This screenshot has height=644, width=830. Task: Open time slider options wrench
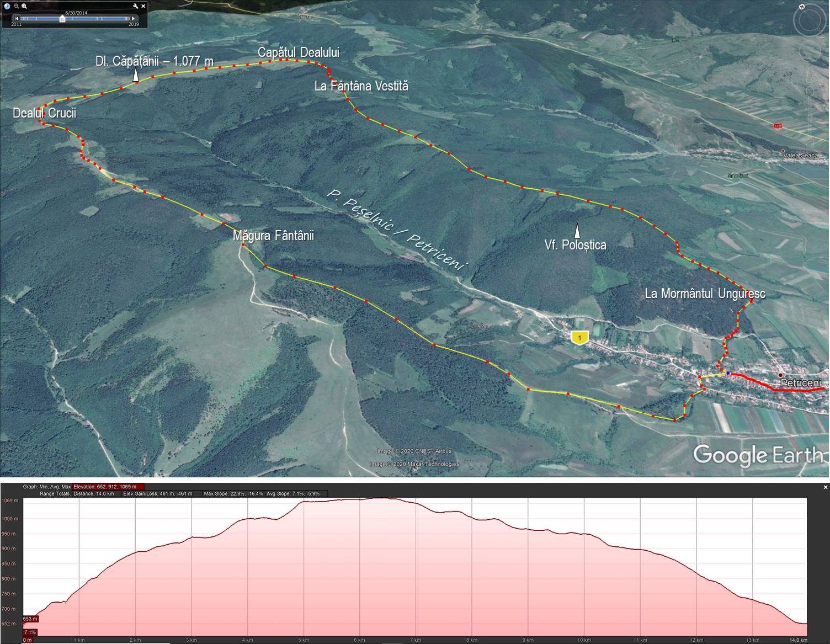136,6
